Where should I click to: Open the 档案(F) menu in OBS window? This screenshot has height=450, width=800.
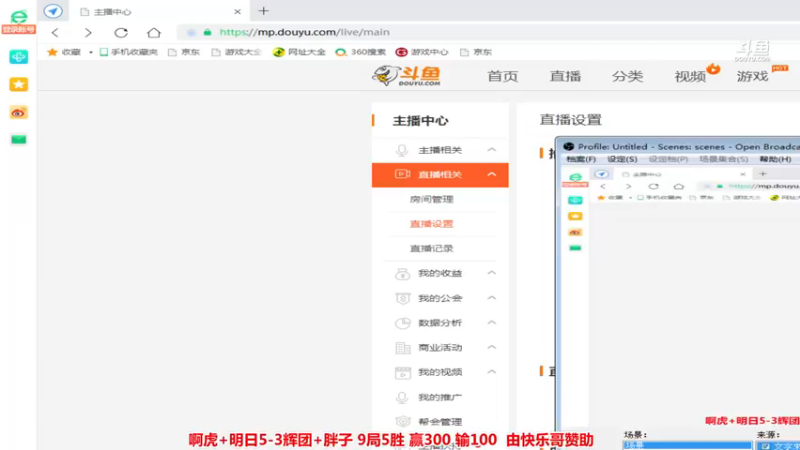tap(581, 159)
